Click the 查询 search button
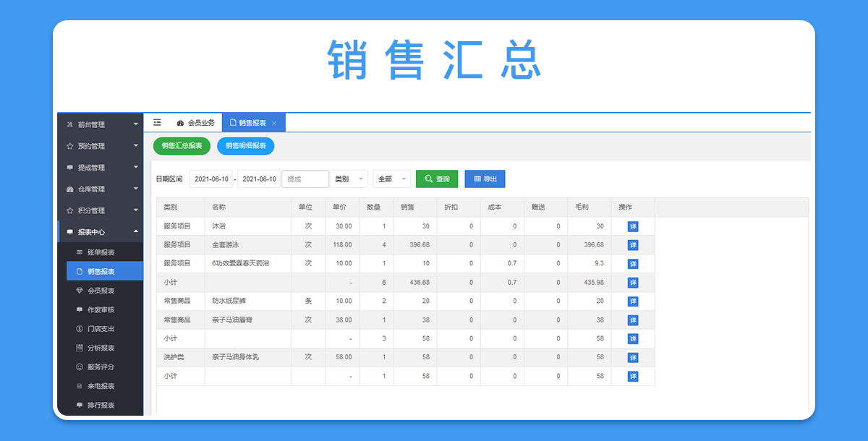Viewport: 868px width, 441px height. pyautogui.click(x=437, y=179)
